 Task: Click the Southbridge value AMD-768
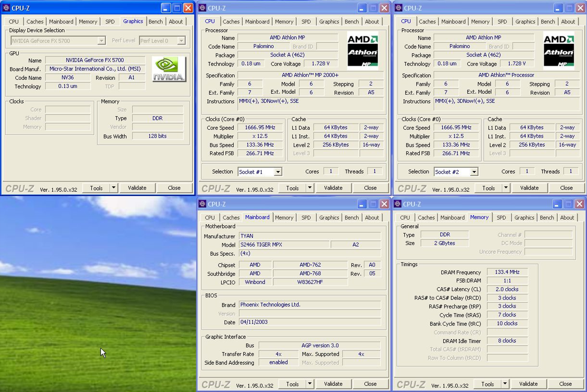(310, 273)
